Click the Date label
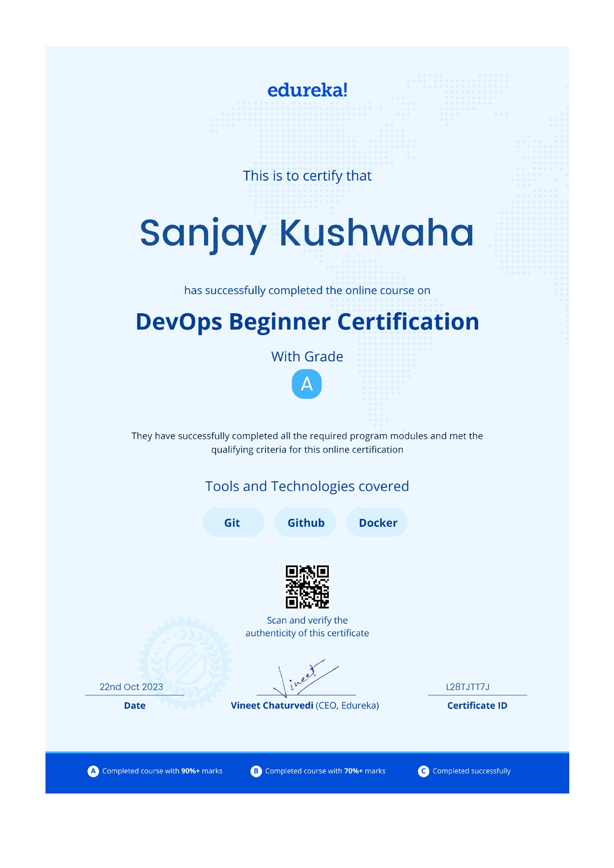The height and width of the screenshot is (868, 614). pyautogui.click(x=135, y=705)
